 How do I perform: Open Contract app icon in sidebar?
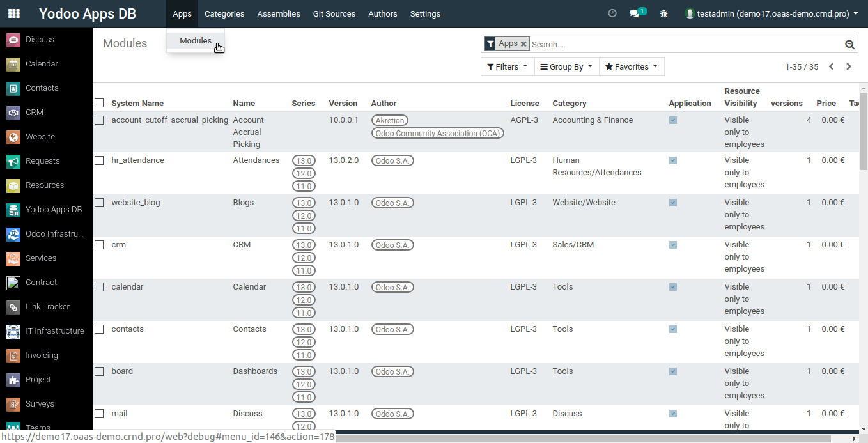pyautogui.click(x=13, y=283)
